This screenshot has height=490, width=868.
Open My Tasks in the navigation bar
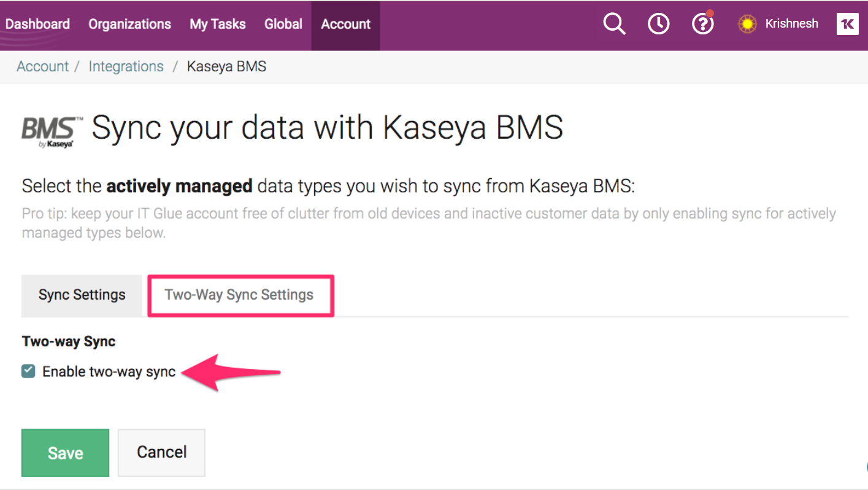tap(218, 24)
